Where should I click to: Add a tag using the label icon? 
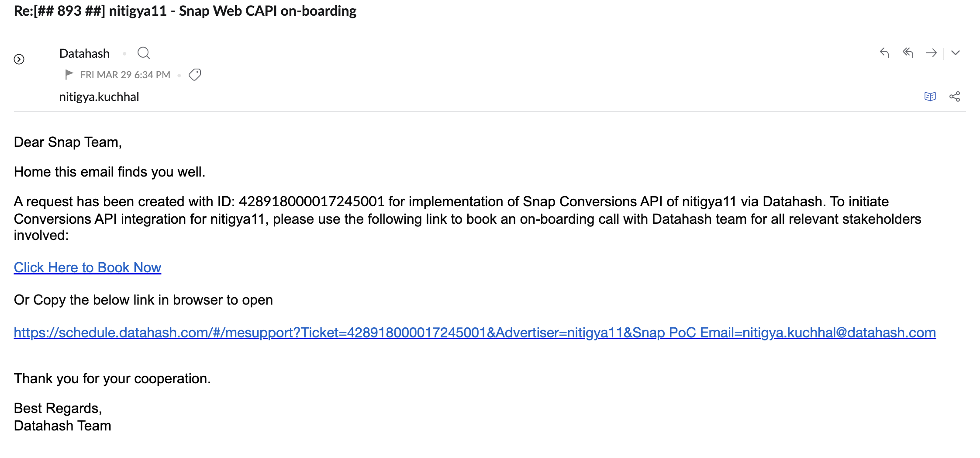click(x=195, y=75)
